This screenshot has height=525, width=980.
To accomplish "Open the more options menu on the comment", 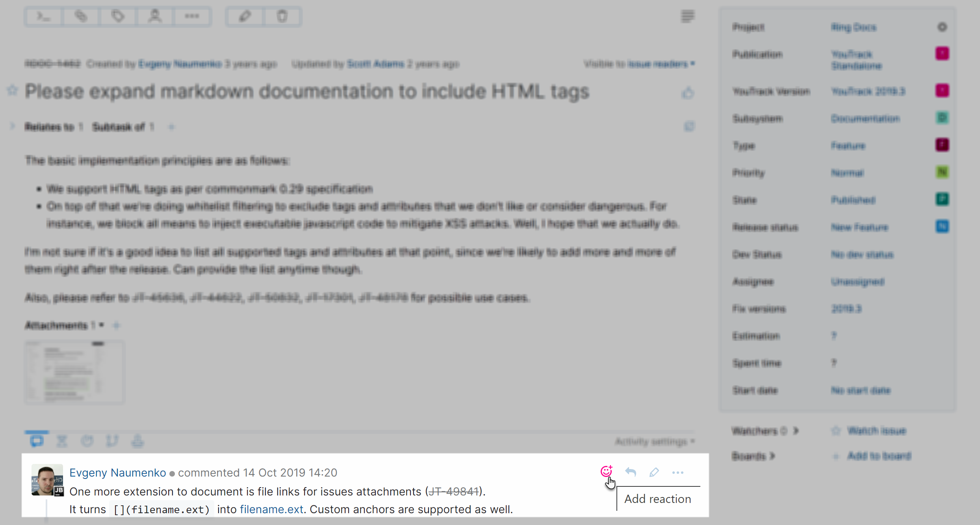I will 677,472.
